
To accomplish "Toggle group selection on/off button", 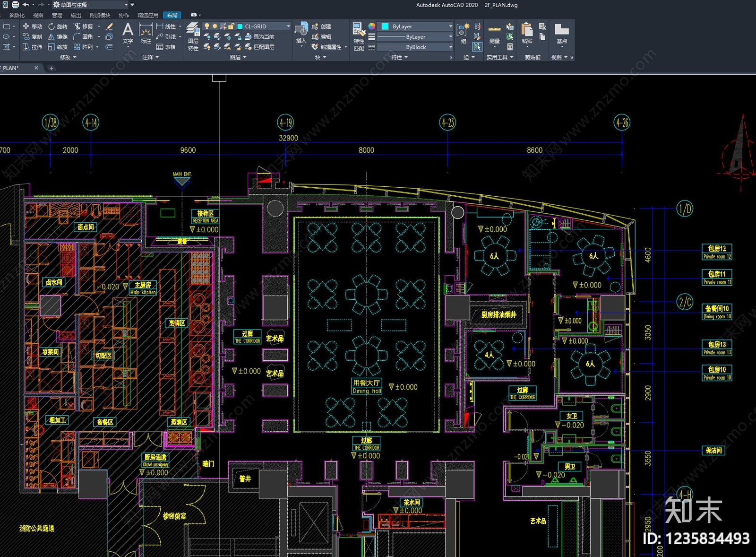I will click(477, 47).
